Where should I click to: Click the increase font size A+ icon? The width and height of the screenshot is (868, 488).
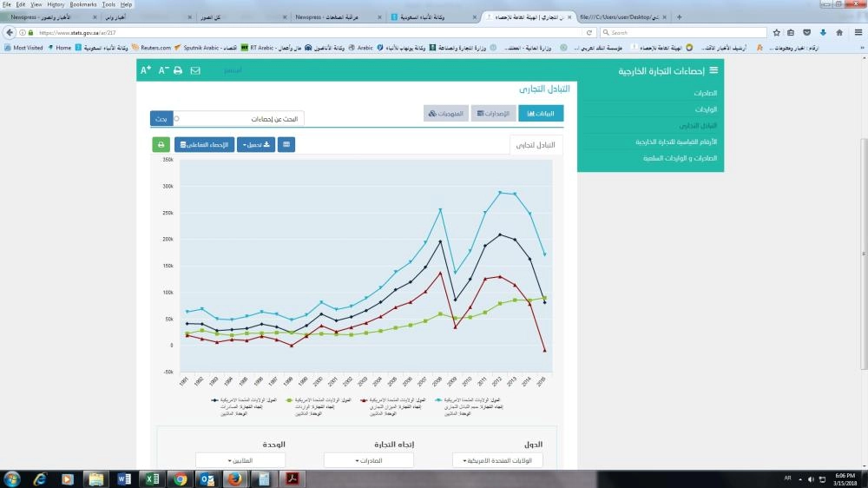(146, 70)
